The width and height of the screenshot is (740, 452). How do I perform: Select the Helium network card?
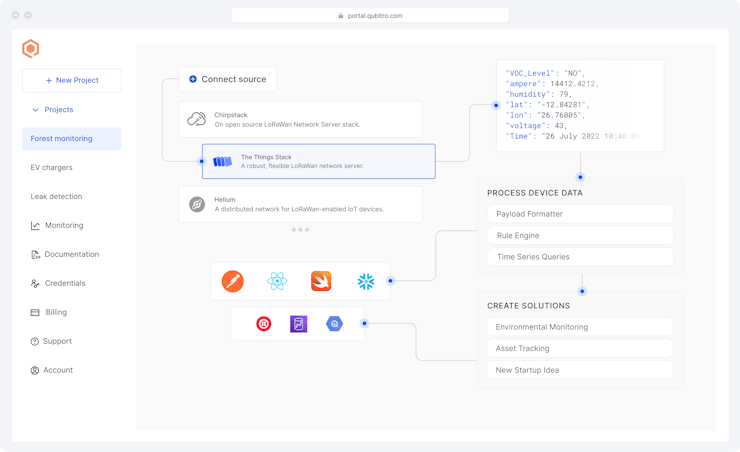click(x=301, y=204)
